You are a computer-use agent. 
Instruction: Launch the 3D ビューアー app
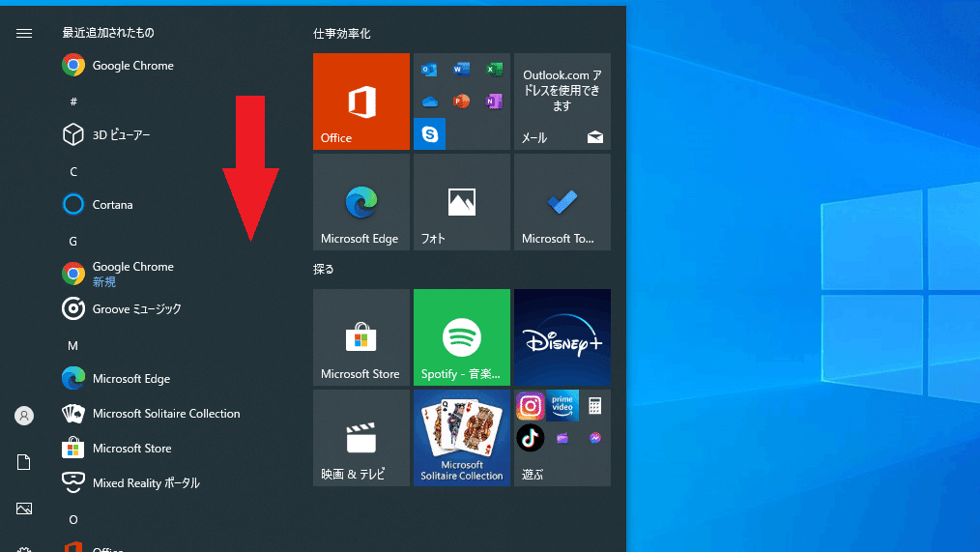[106, 134]
